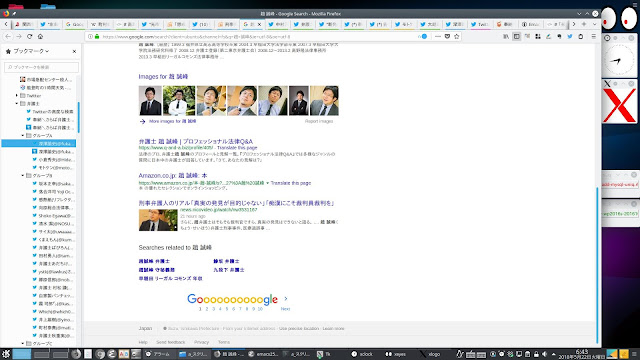Close the active Google search tab
The image size is (640, 360).
[259, 24]
